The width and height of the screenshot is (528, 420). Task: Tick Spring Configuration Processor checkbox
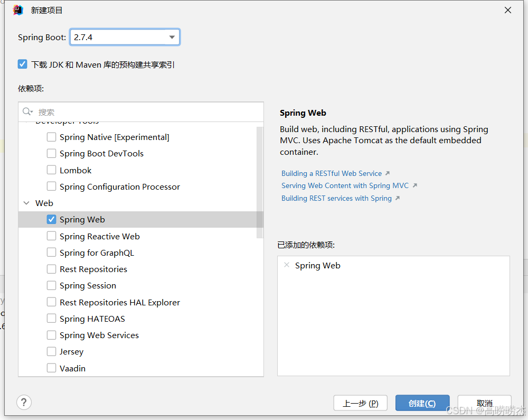[x=52, y=186]
